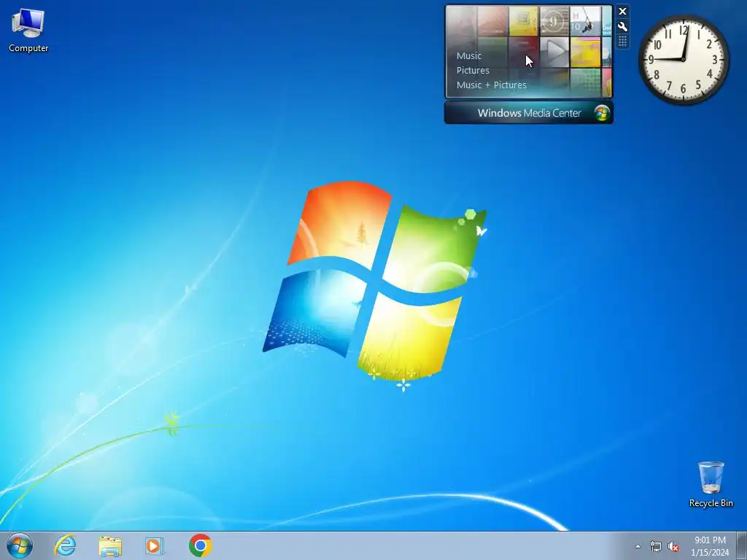Open Windows Explorer from the taskbar
The image size is (747, 560).
(x=110, y=546)
